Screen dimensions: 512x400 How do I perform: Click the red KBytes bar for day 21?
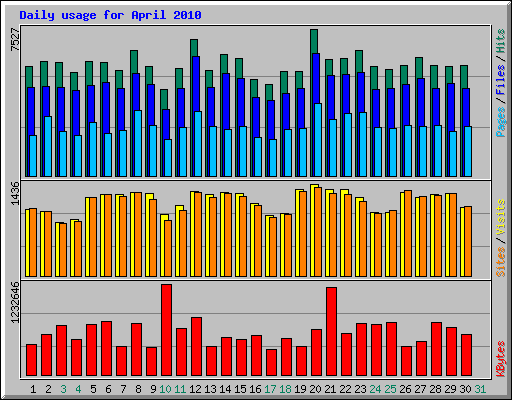[331, 331]
